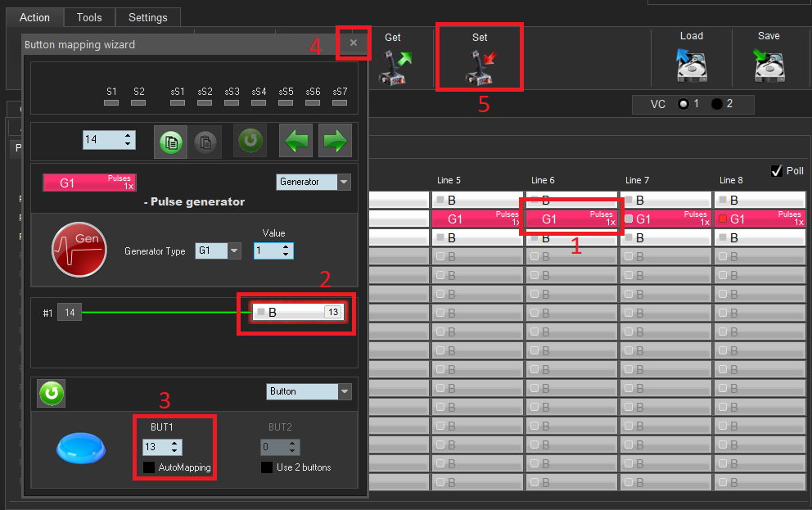Click the green copy icon in wizard
This screenshot has width=812, height=510.
[x=172, y=141]
